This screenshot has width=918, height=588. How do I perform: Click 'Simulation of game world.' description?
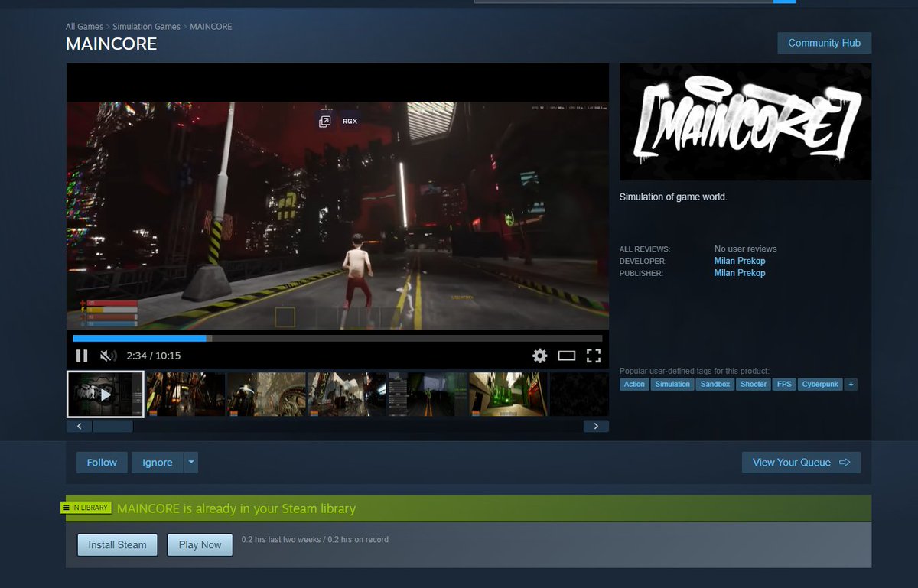point(673,197)
